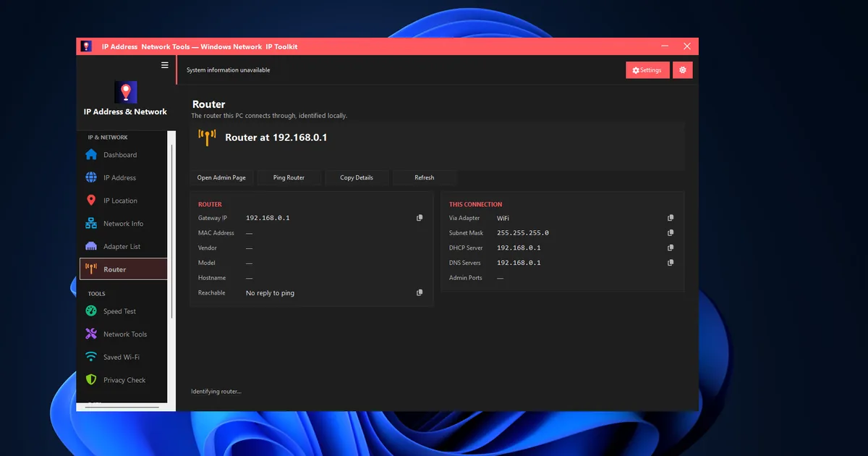Click the 'Router at 192.168.0.1' heading

(276, 138)
